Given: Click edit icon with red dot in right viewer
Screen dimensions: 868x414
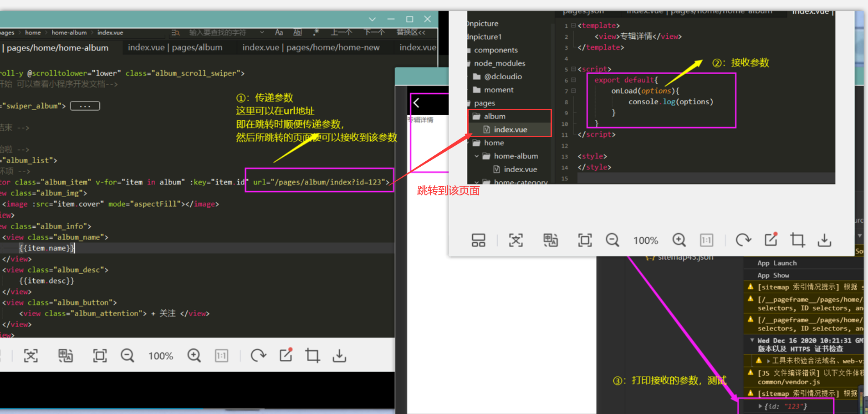Looking at the screenshot, I should coord(771,239).
